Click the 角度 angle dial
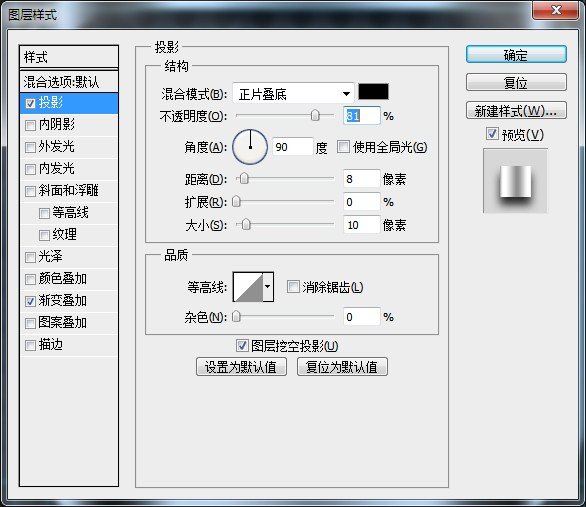This screenshot has width=586, height=507. coord(250,147)
